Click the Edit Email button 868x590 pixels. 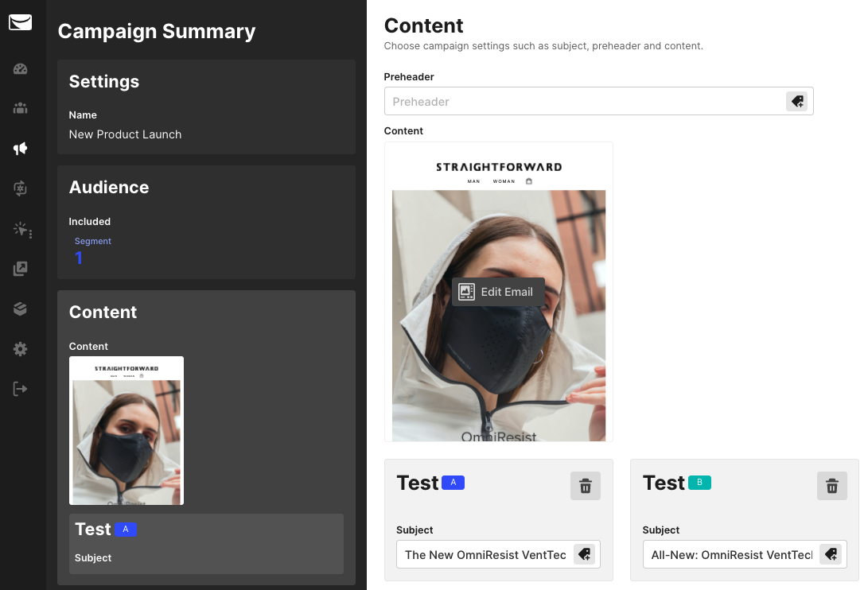pyautogui.click(x=498, y=292)
